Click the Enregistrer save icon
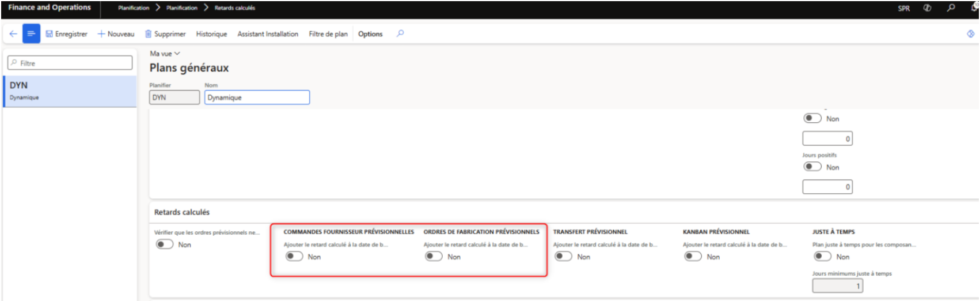The height and width of the screenshot is (301, 980). tap(49, 34)
